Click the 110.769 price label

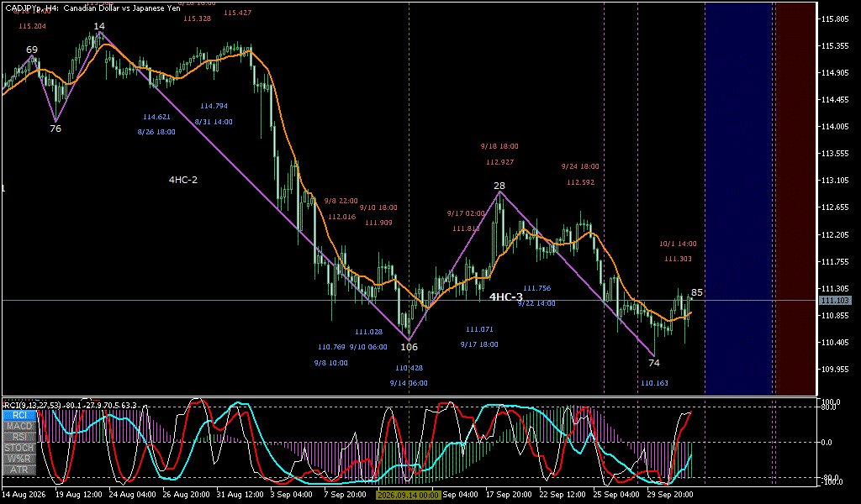point(331,347)
